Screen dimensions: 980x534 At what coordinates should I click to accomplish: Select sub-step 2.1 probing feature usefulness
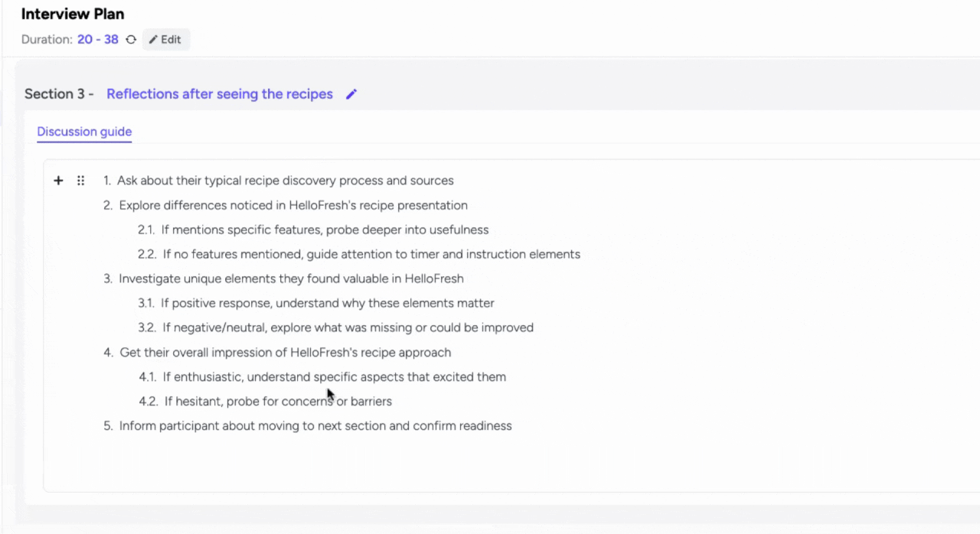(325, 230)
